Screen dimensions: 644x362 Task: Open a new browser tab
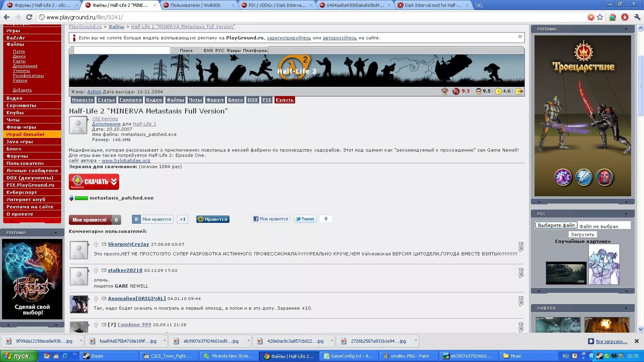(x=479, y=5)
